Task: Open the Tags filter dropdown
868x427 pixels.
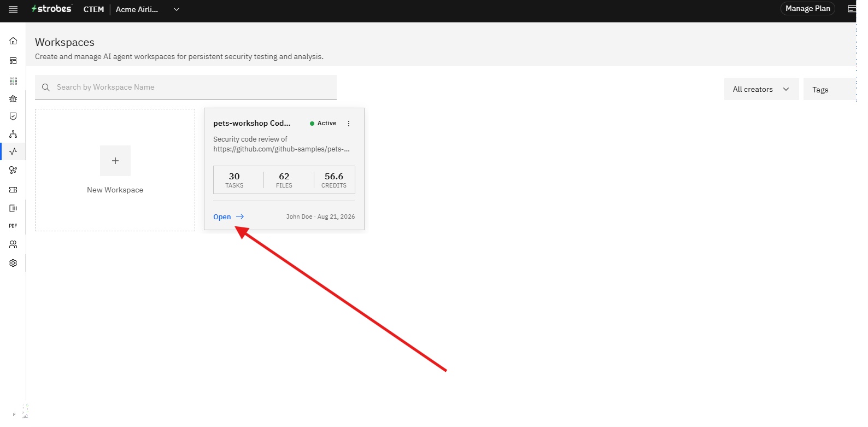Action: pyautogui.click(x=829, y=89)
